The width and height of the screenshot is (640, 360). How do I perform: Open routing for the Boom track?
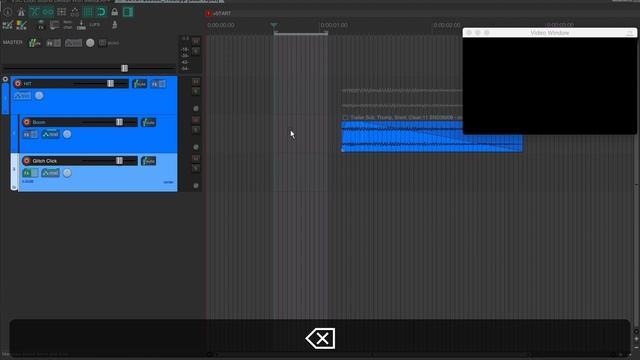pos(149,122)
